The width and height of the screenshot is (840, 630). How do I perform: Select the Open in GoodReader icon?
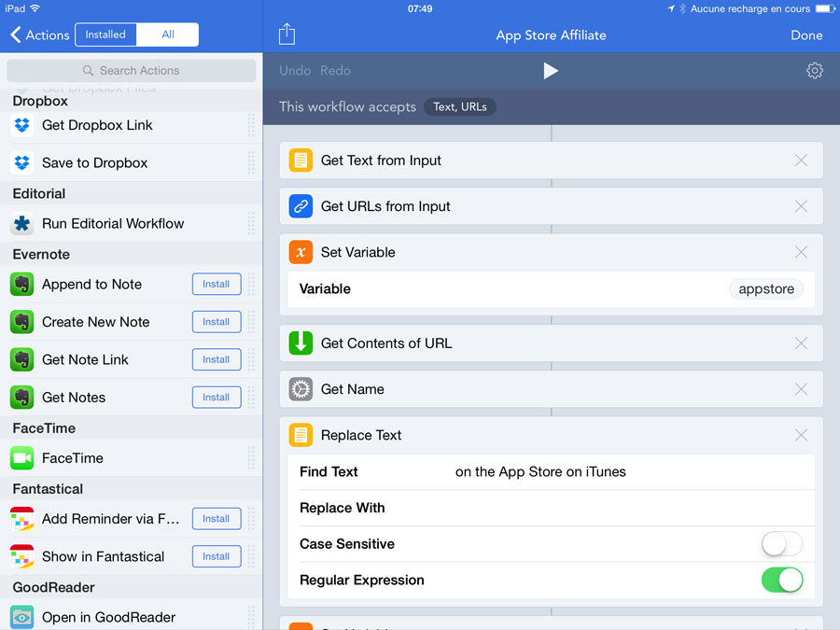22,617
